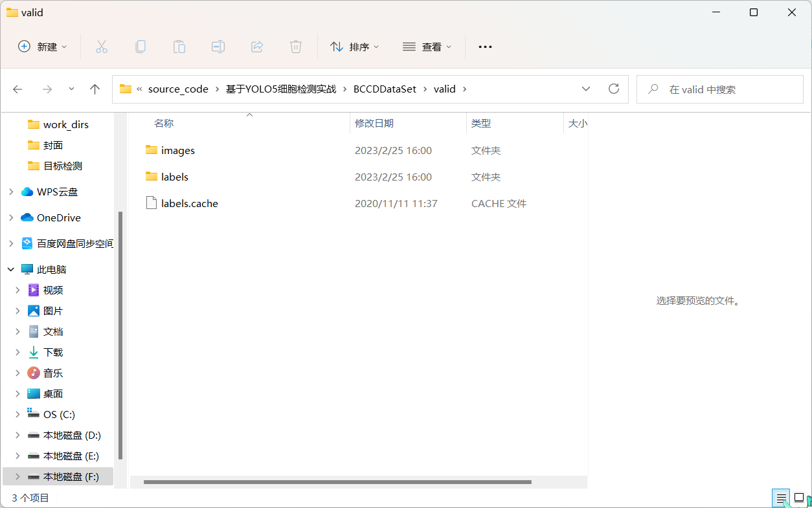Refresh the current folder view

coord(614,89)
